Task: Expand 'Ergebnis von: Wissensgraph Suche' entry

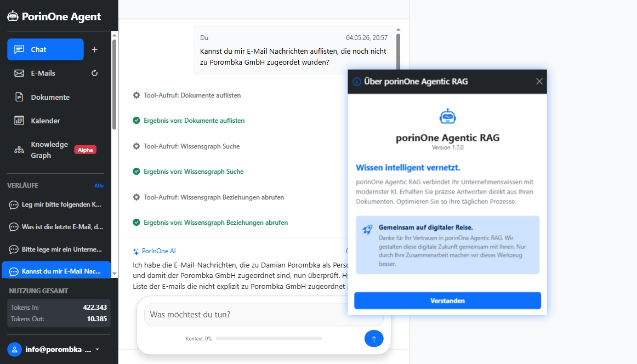Action: (x=189, y=172)
